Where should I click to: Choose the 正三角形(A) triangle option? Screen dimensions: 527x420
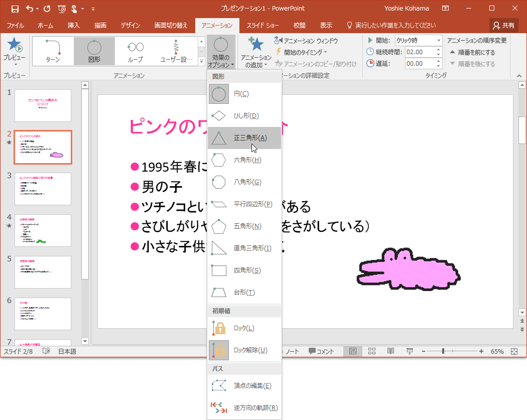pos(244,138)
